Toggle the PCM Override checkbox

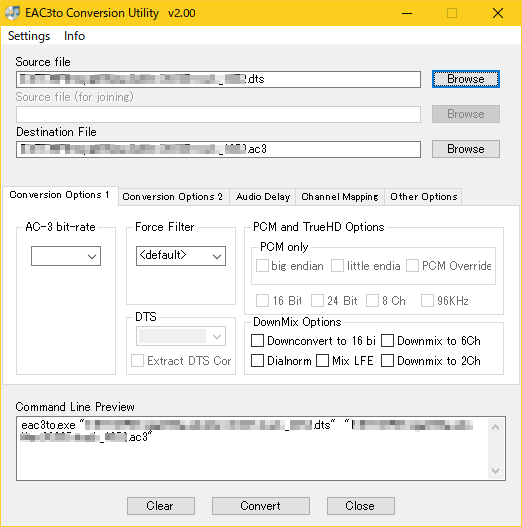tap(412, 266)
